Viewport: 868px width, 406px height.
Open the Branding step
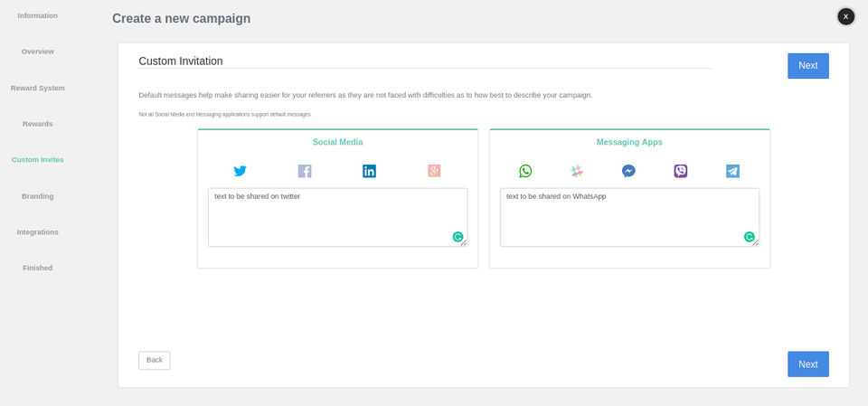(x=37, y=196)
